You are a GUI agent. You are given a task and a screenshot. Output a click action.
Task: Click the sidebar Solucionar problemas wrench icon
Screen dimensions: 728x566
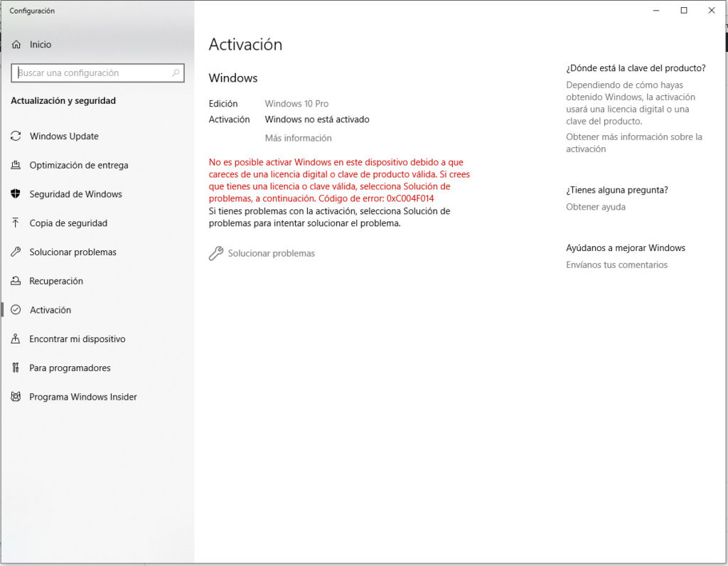pos(16,252)
